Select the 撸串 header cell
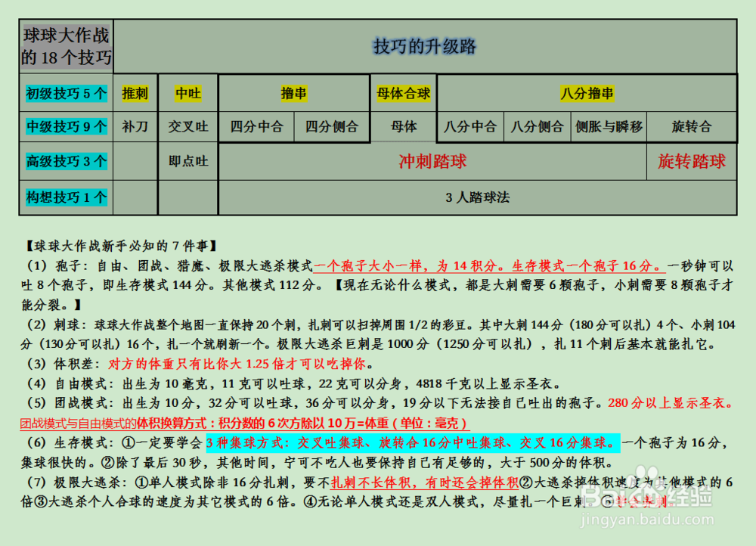756x546 pixels. pos(294,92)
